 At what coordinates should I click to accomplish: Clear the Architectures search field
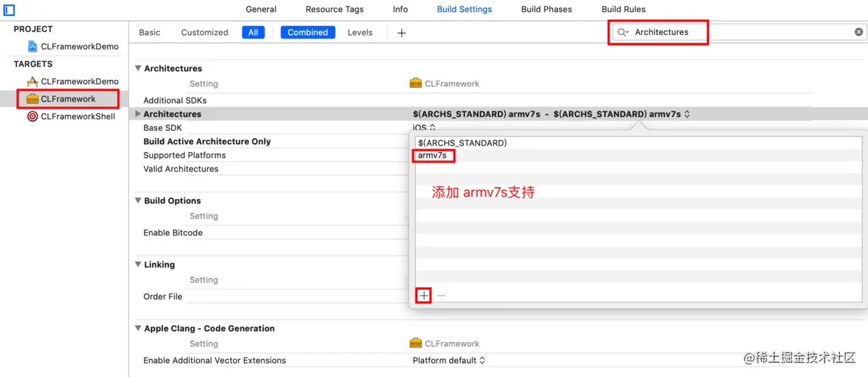859,32
